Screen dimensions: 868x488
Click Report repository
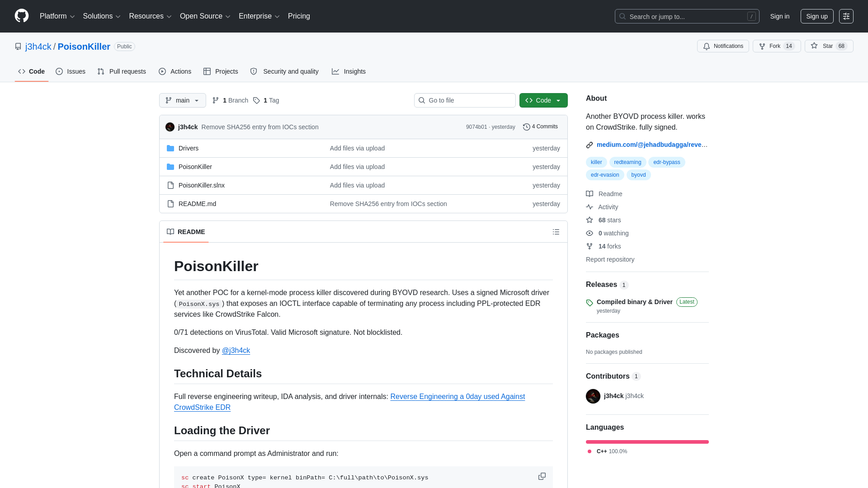pyautogui.click(x=610, y=259)
